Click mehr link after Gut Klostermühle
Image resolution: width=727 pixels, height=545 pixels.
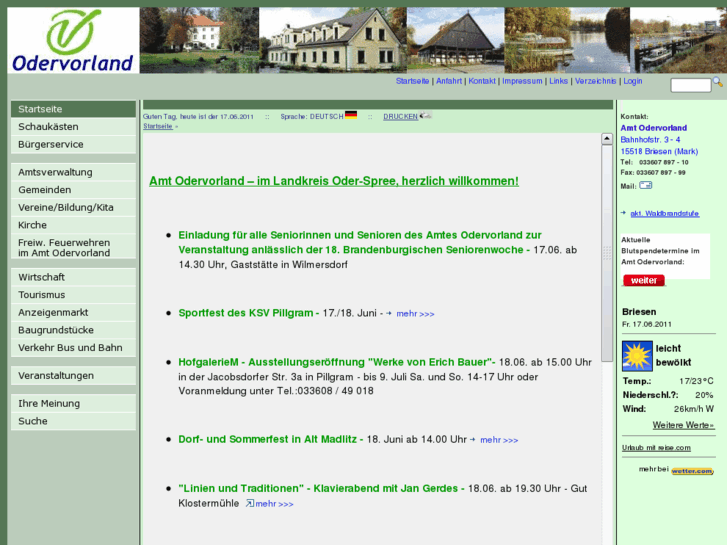pos(274,504)
